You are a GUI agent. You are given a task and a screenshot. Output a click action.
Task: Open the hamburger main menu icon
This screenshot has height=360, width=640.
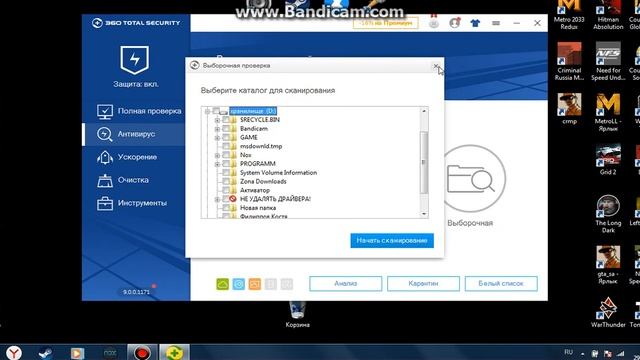click(x=496, y=23)
